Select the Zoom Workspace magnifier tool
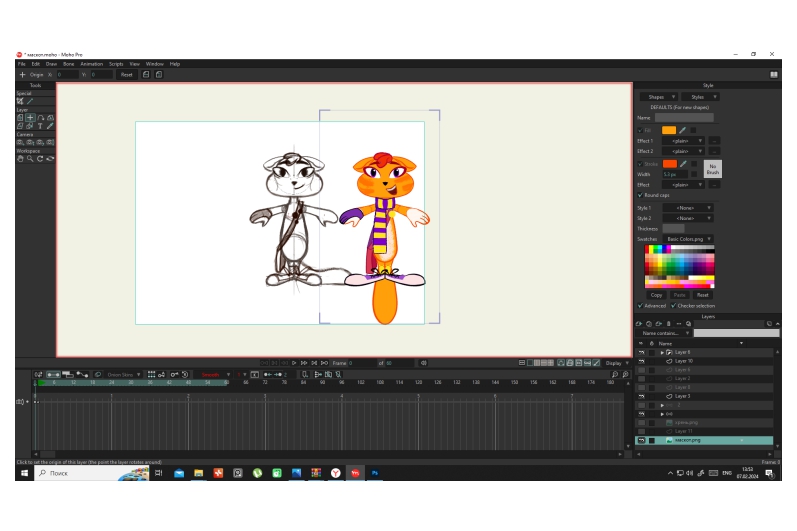Viewport: 797px width, 531px height. [30, 159]
